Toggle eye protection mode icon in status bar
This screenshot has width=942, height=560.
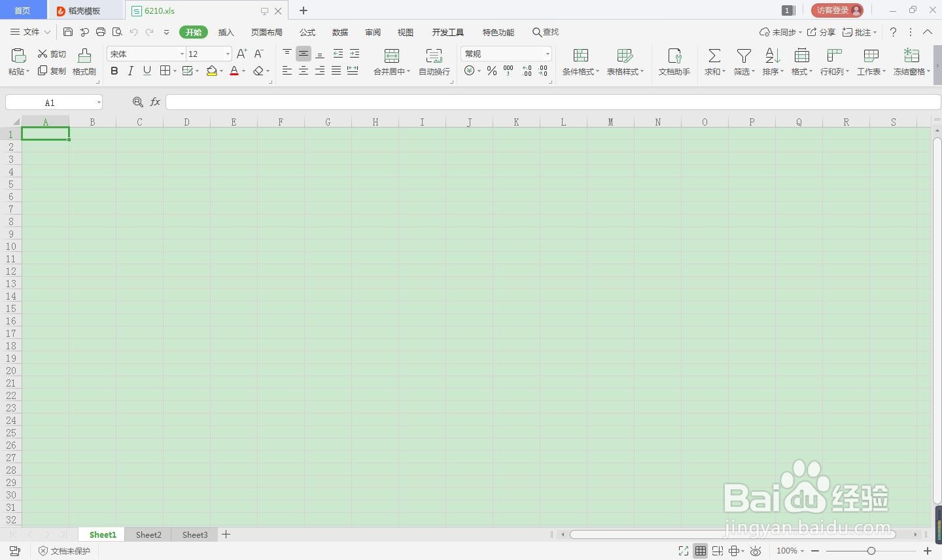(756, 551)
